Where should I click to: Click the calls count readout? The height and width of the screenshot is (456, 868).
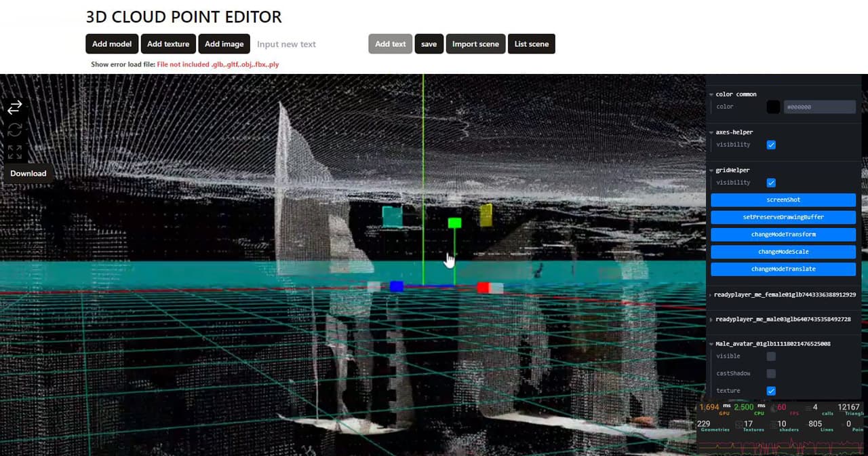point(818,408)
